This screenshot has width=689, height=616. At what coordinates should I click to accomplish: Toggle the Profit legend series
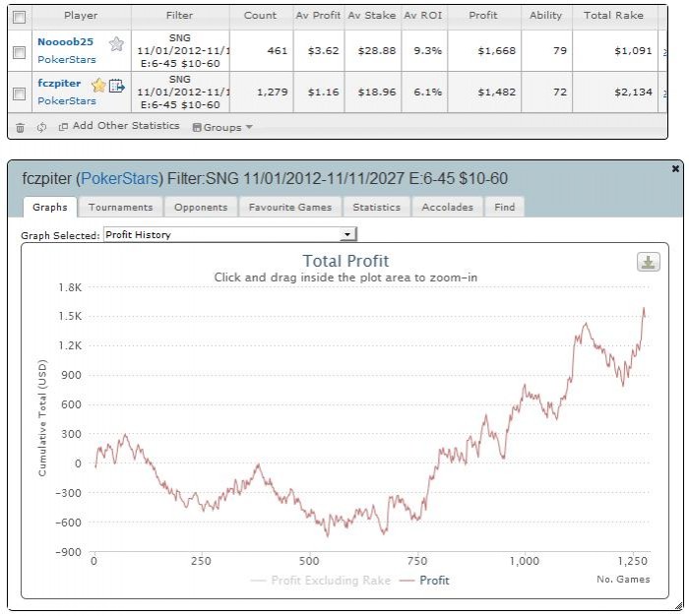(x=424, y=581)
